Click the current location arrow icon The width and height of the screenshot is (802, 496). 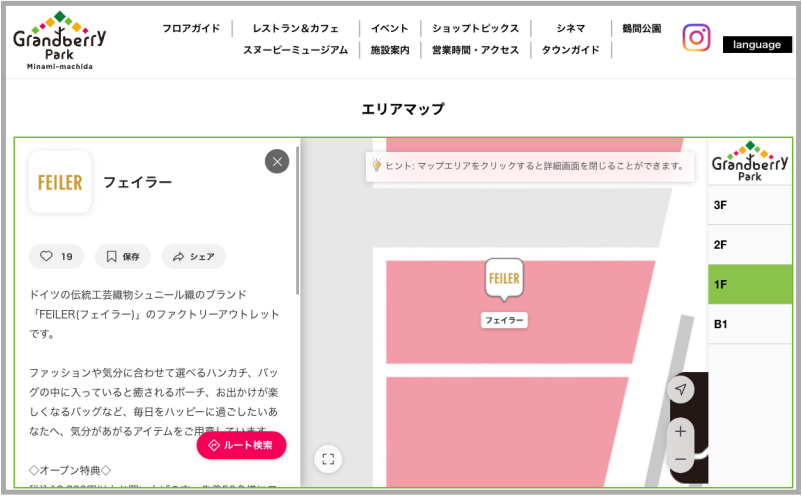(x=680, y=389)
